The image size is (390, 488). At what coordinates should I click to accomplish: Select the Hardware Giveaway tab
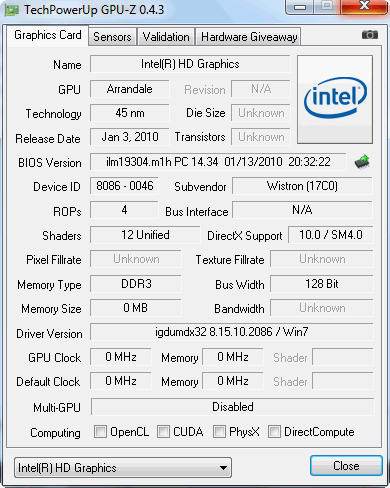[x=249, y=37]
